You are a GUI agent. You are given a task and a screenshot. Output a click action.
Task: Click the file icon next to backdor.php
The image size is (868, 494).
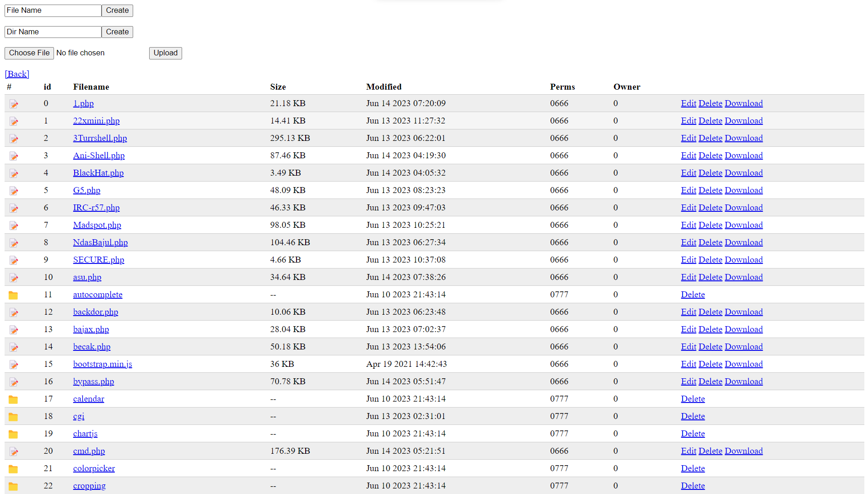click(14, 312)
